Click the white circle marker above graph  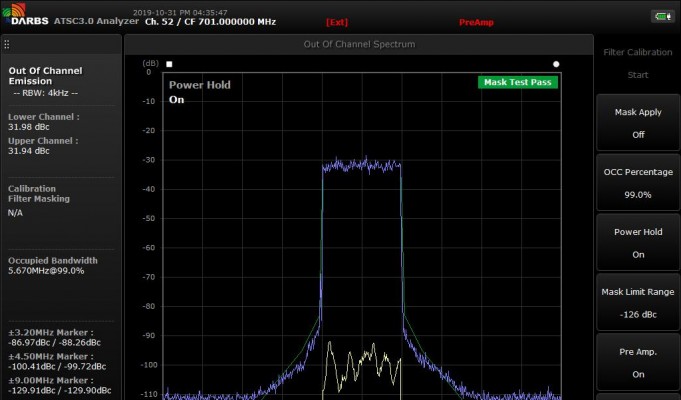pyautogui.click(x=556, y=64)
